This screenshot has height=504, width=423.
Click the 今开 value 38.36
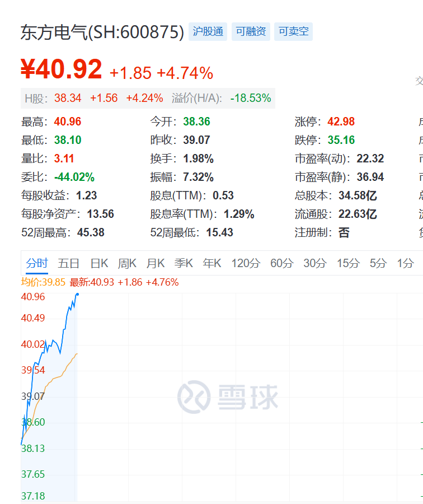[x=196, y=122]
